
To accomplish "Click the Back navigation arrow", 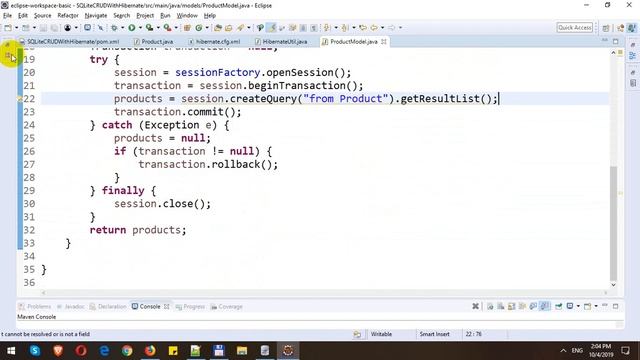I will tap(373, 28).
